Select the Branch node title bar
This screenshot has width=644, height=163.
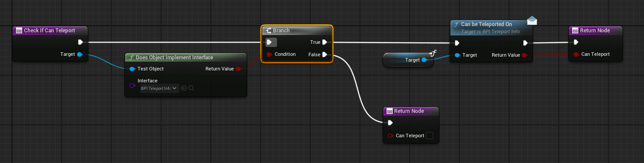tap(296, 31)
